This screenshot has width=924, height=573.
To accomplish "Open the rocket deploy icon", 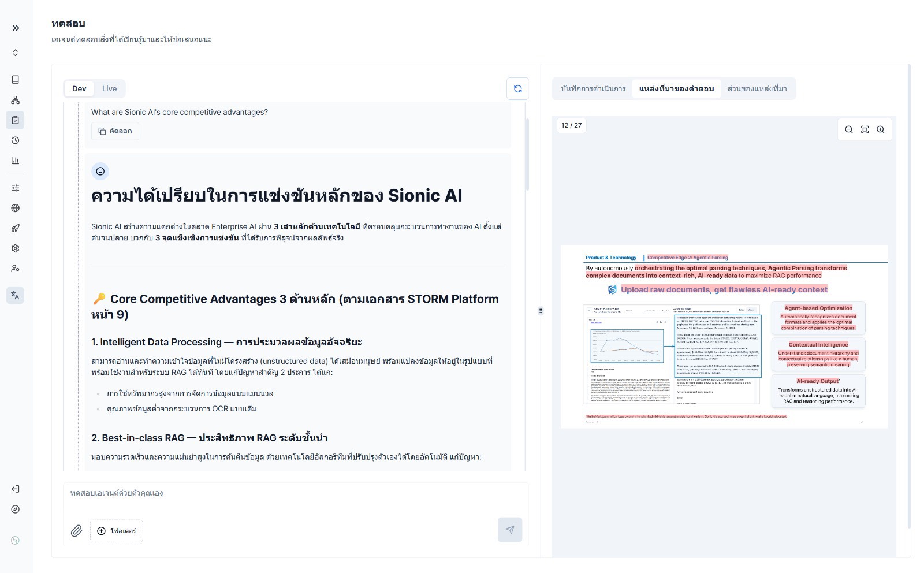I will [16, 228].
